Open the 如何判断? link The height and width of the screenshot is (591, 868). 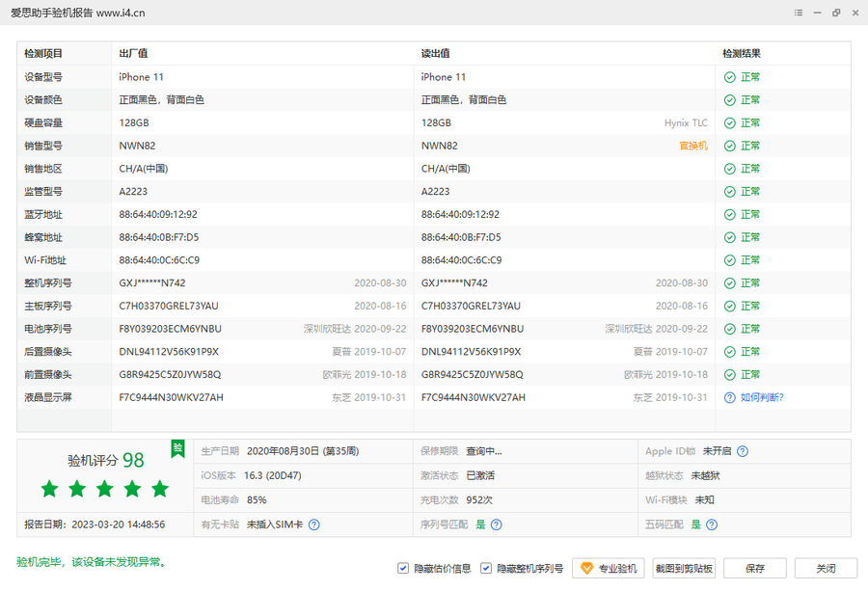point(762,397)
